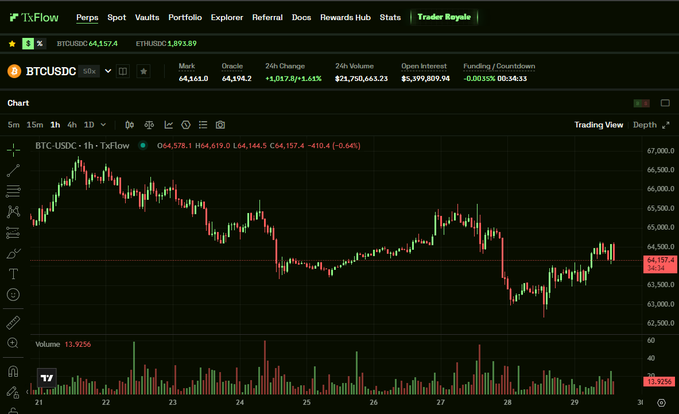Image resolution: width=679 pixels, height=414 pixels.
Task: Click the Mark price label
Action: 187,66
